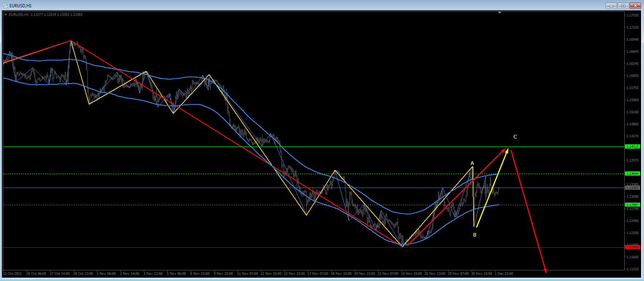The image size is (644, 281).
Task: Click the green 1.13644 price level tag
Action: (x=632, y=174)
